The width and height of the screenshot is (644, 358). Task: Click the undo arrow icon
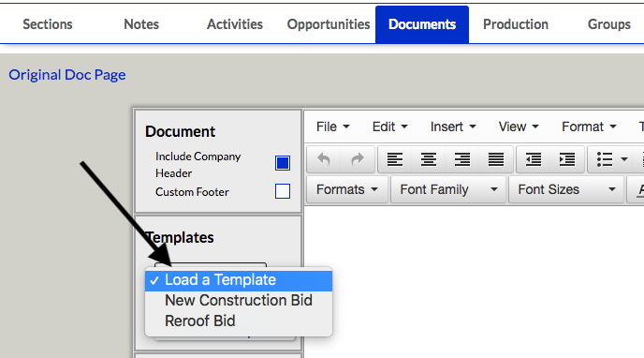tap(324, 159)
